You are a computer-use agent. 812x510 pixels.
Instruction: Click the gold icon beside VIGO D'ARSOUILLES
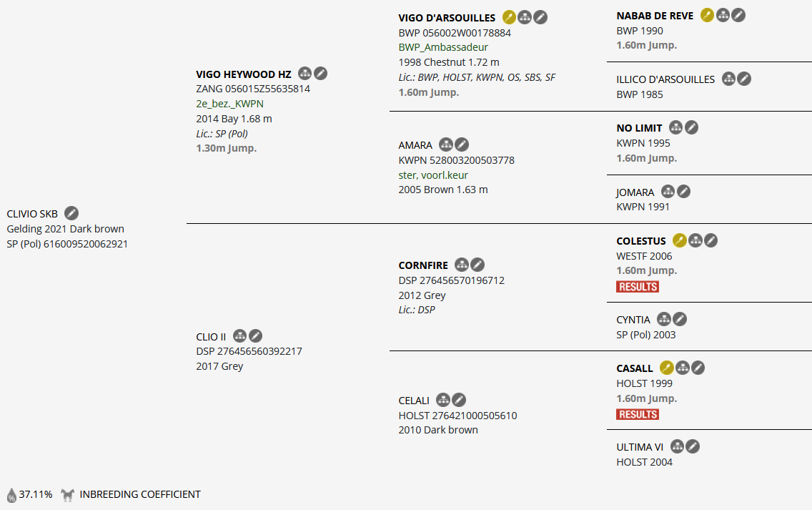pos(509,17)
